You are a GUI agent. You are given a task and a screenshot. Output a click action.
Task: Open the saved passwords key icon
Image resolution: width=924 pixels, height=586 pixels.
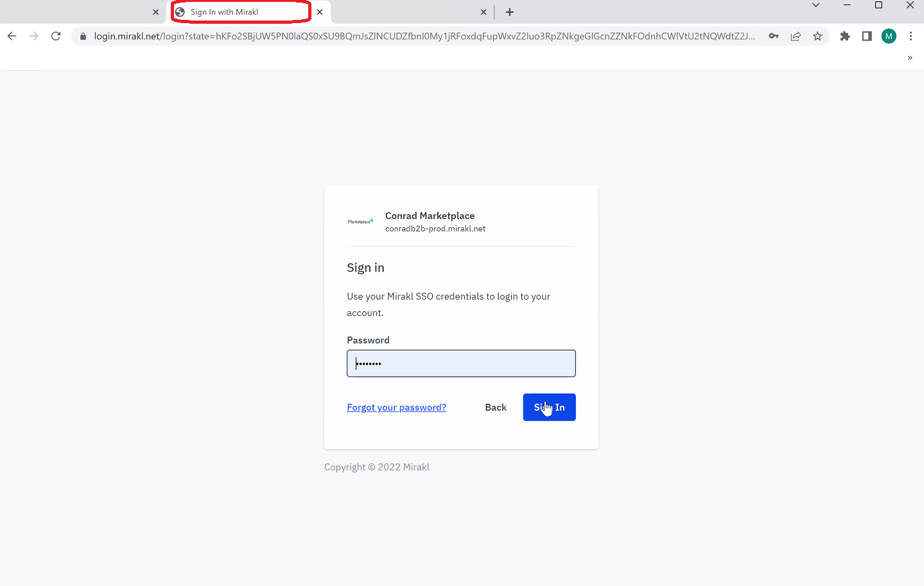(774, 36)
